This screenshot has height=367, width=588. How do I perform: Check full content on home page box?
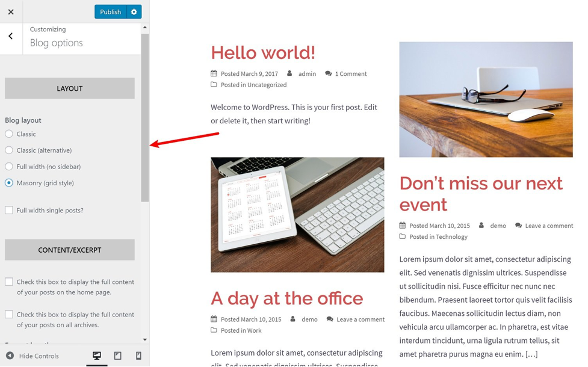[9, 282]
